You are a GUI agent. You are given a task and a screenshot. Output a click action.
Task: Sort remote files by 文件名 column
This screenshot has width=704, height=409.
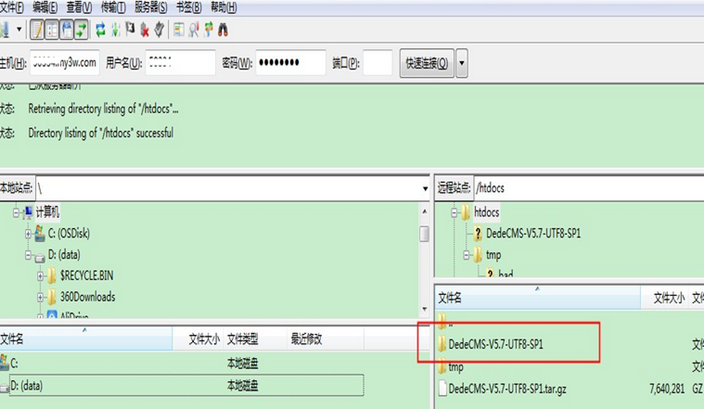pyautogui.click(x=537, y=297)
